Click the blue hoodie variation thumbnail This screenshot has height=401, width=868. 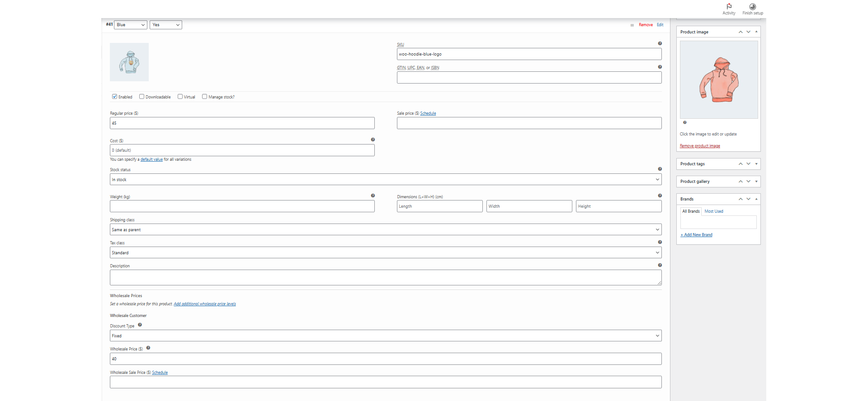click(129, 62)
